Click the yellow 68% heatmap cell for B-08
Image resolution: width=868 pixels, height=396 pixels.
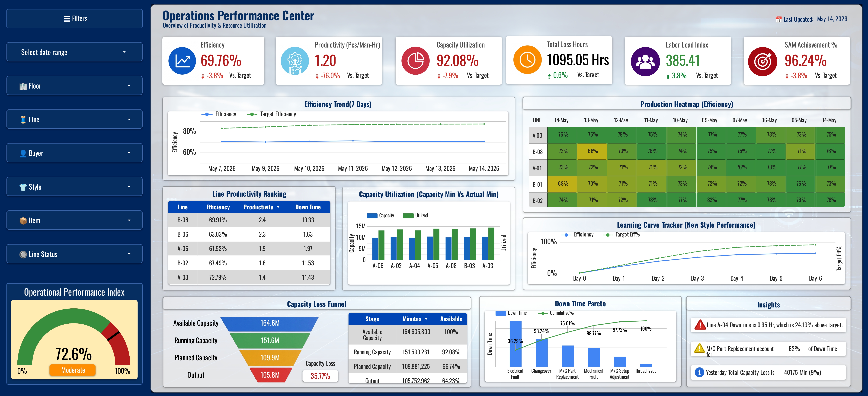click(x=593, y=151)
